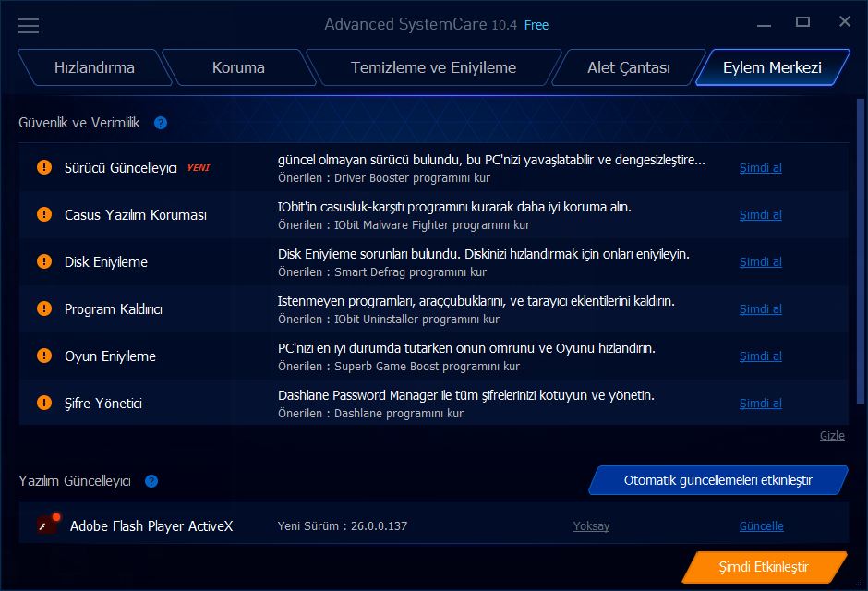Click the Free edition label in title
Screen dimensions: 868x591
tap(536, 25)
